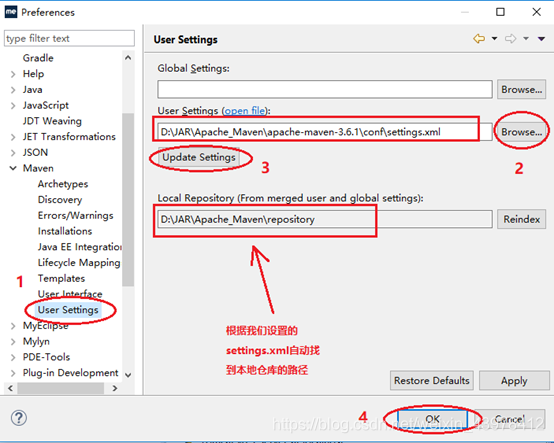Image resolution: width=554 pixels, height=443 pixels.
Task: Click the horizontal scroll left arrow
Action: click(x=10, y=388)
